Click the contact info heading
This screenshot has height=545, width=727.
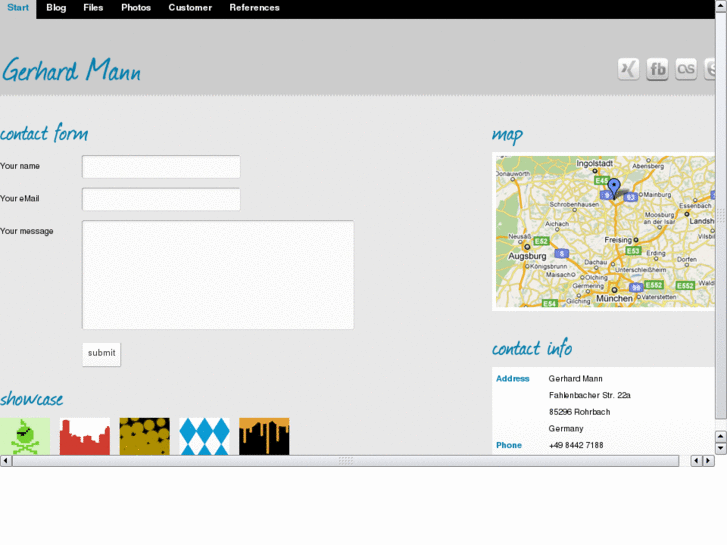[532, 348]
